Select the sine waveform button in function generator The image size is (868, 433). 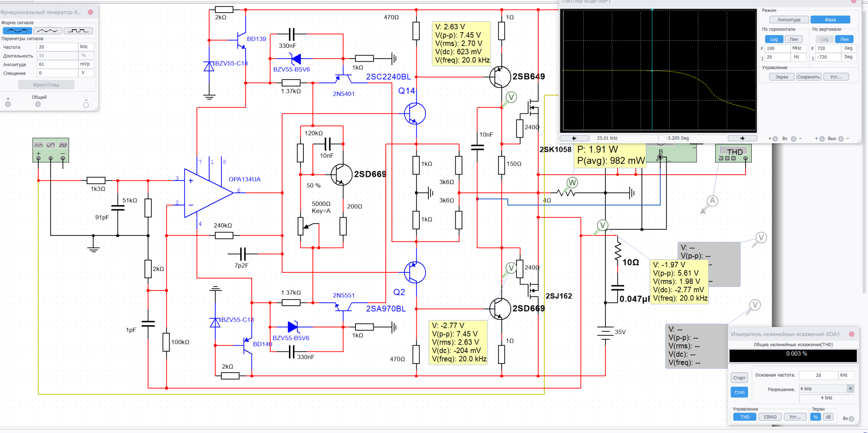(17, 31)
